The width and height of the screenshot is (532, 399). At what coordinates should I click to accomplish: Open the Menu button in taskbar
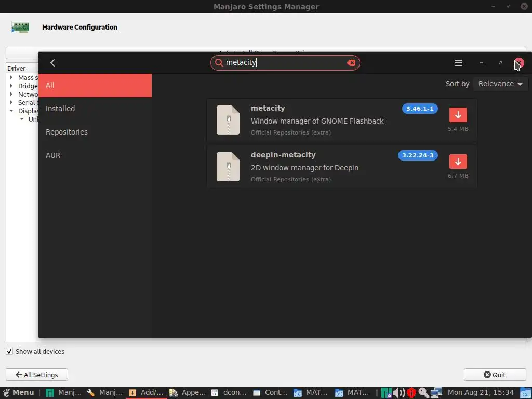point(19,393)
